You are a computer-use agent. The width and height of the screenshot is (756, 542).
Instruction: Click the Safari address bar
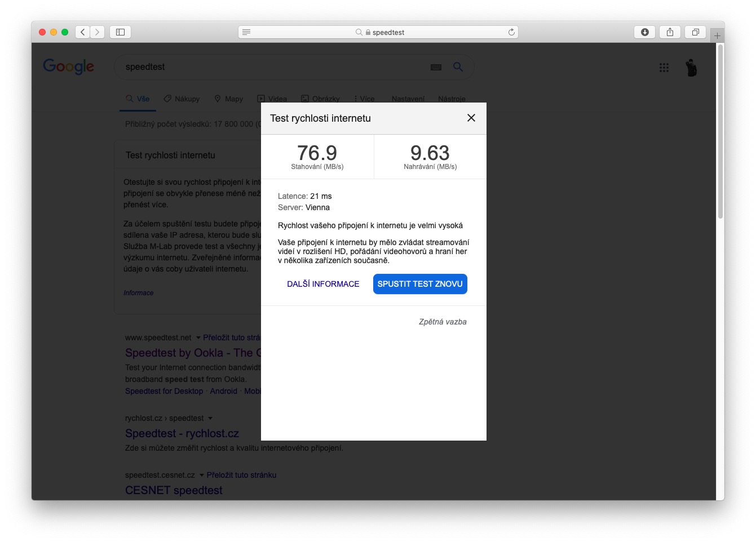pos(379,32)
